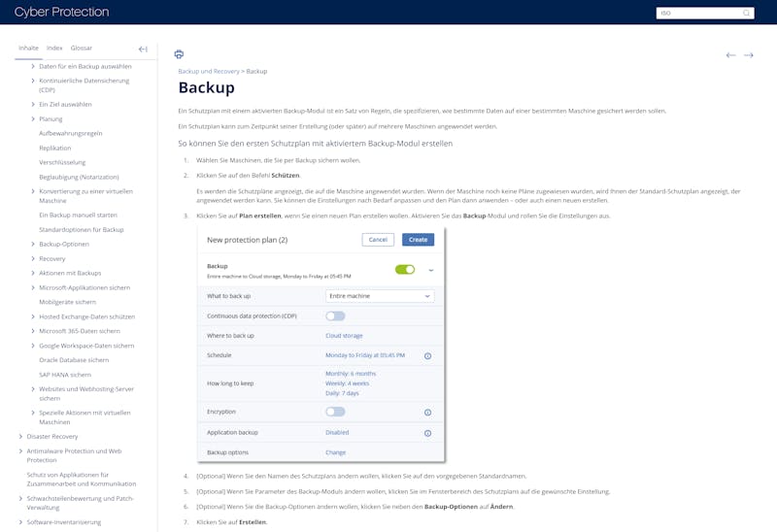Open Replikation topic in sidebar

(x=55, y=149)
